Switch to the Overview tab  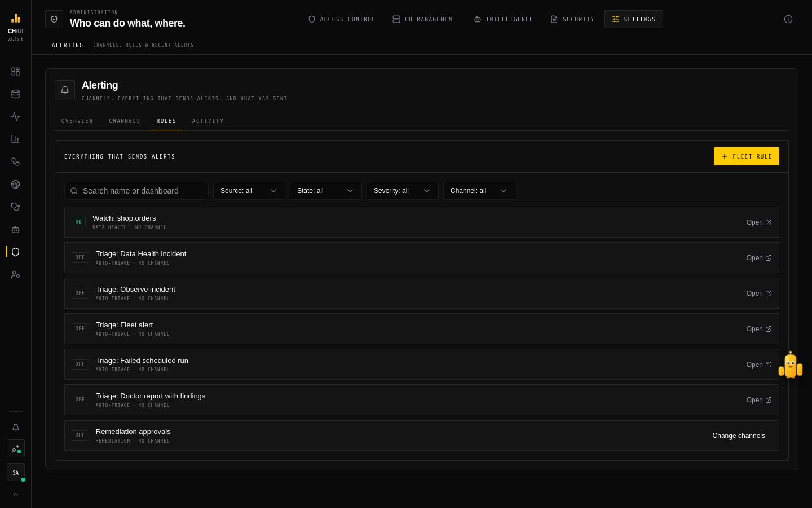point(77,121)
